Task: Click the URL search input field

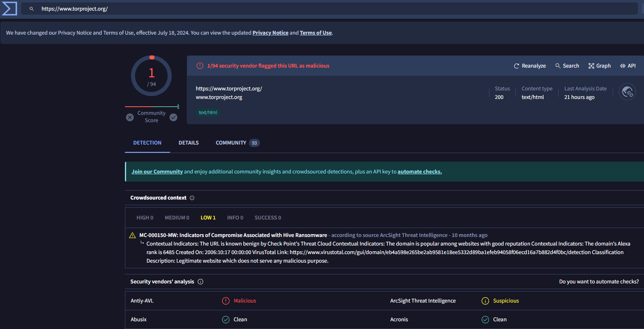Action: [x=330, y=9]
